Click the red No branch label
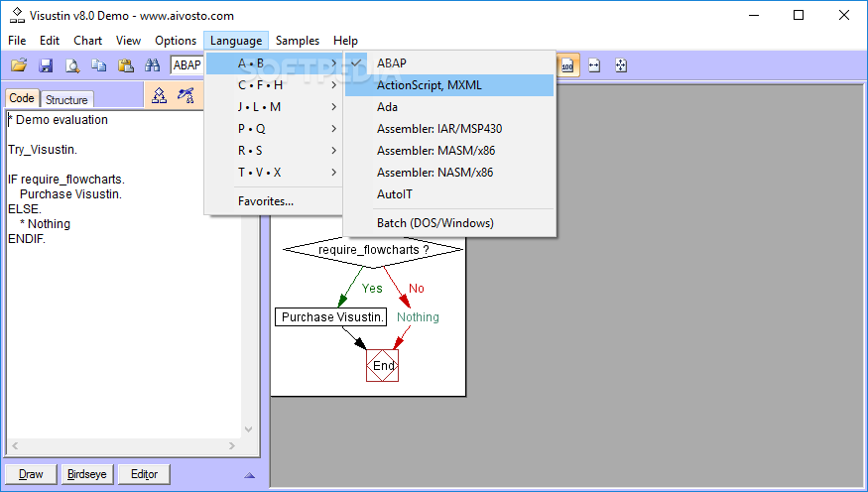 [x=417, y=289]
